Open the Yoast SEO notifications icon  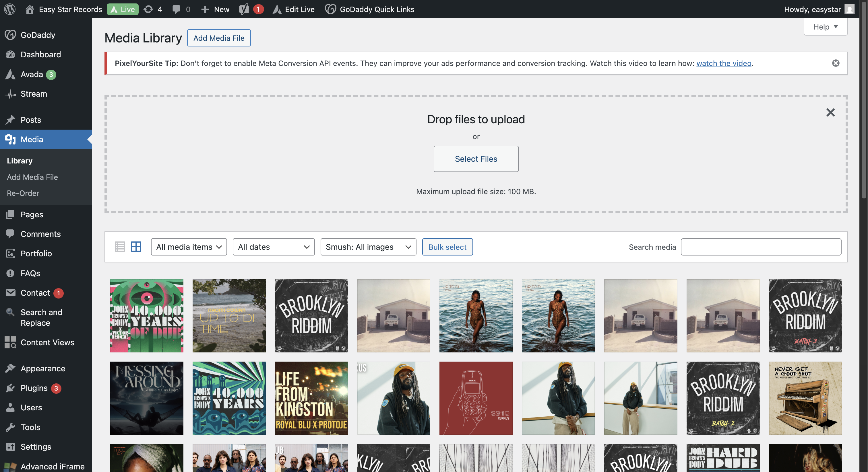[244, 9]
